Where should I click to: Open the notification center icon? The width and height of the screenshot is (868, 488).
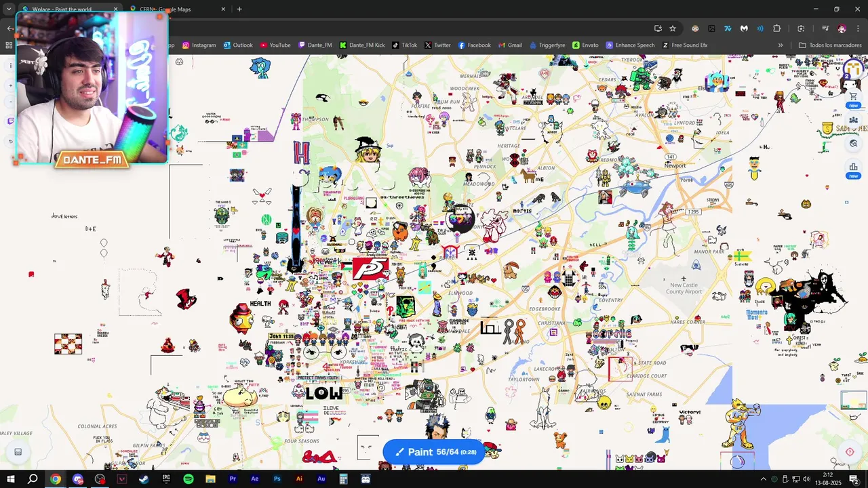pos(854,479)
